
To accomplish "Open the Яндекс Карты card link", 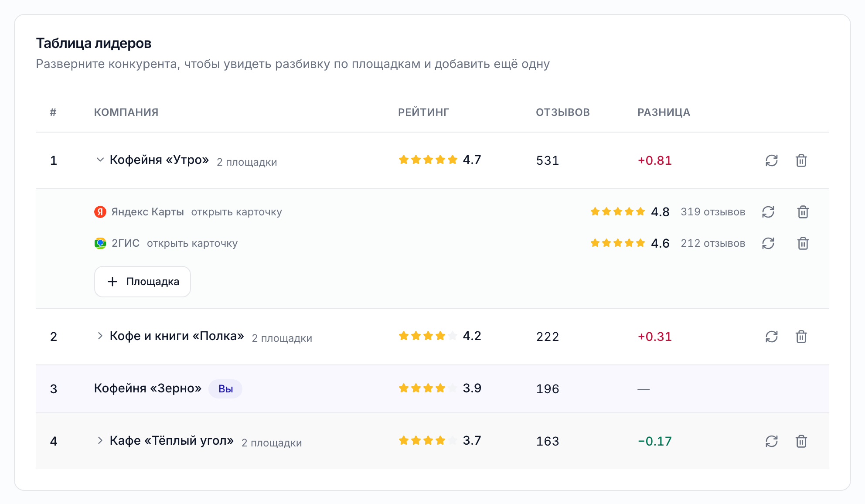I will (237, 212).
